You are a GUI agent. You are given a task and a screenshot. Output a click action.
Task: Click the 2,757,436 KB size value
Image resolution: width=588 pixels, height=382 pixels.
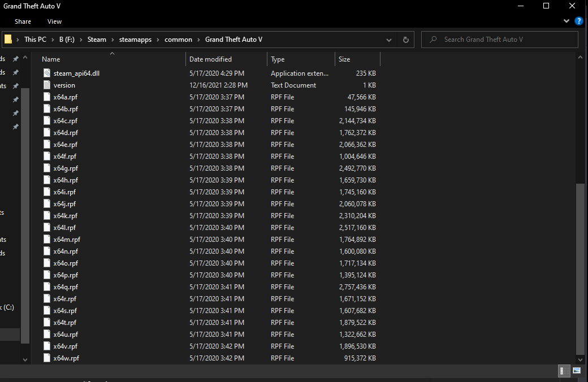click(357, 286)
